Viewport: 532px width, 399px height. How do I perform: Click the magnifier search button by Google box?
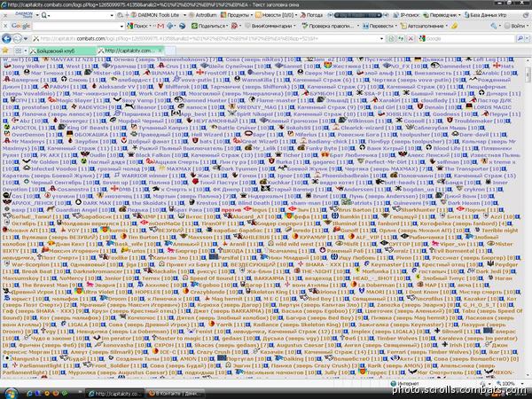coord(520,39)
